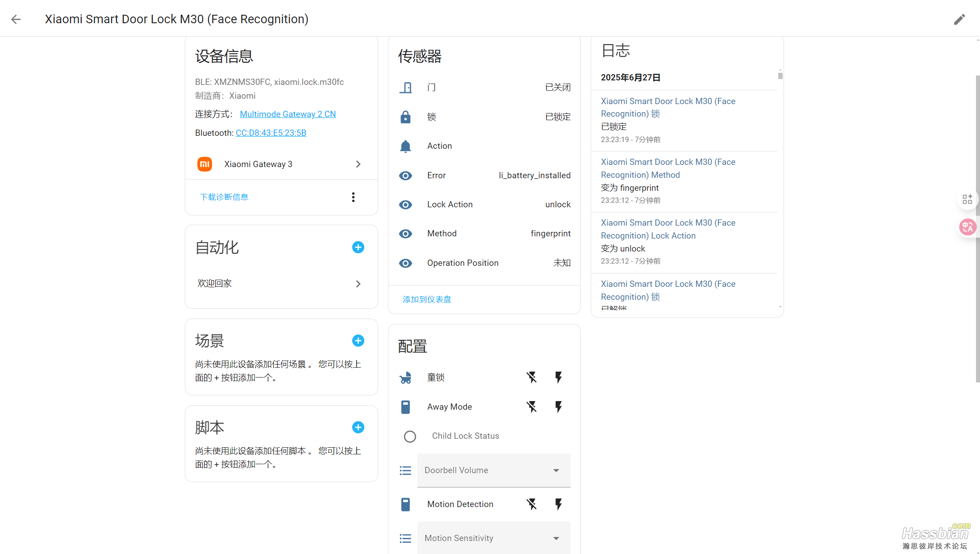This screenshot has height=554, width=980.
Task: Turn off Away Mode with flash-off icon
Action: pos(531,407)
